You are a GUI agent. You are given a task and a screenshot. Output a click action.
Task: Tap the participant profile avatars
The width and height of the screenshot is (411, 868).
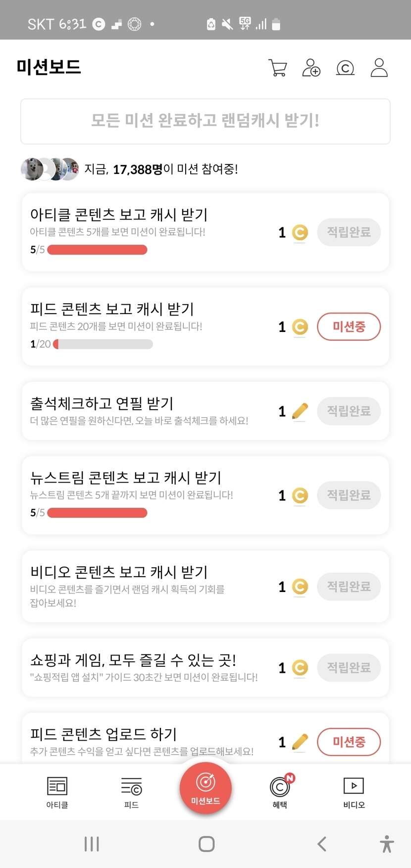click(50, 169)
